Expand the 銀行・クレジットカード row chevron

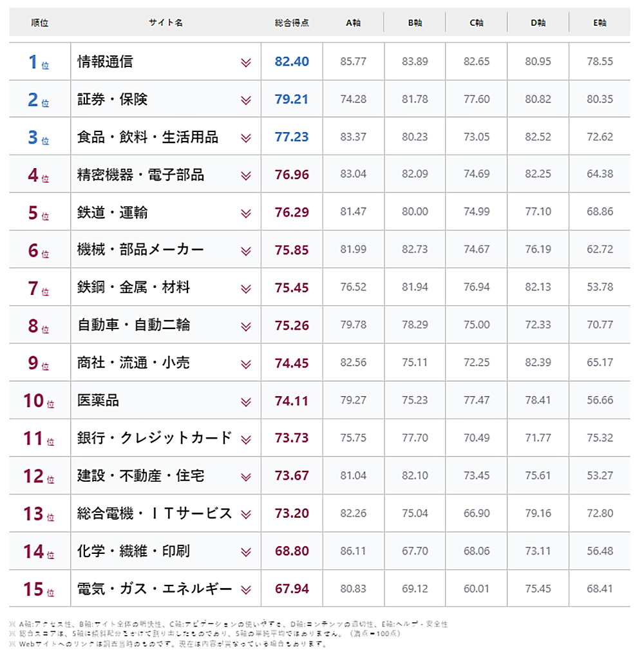pos(245,439)
